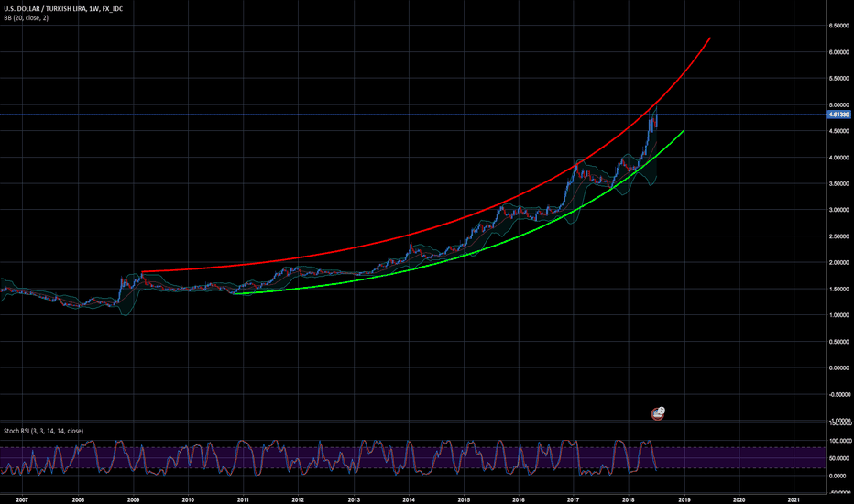
Task: Click the 2018 label on time axis
Action: click(x=629, y=499)
